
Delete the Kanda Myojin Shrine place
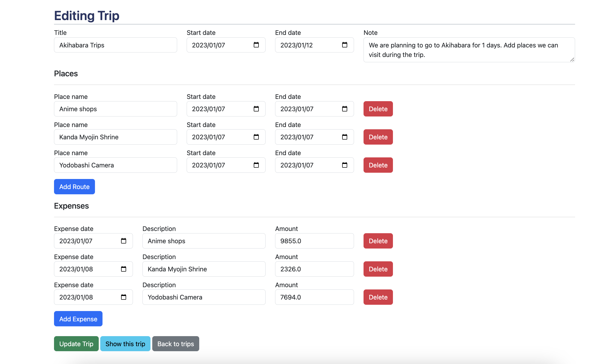click(x=378, y=137)
